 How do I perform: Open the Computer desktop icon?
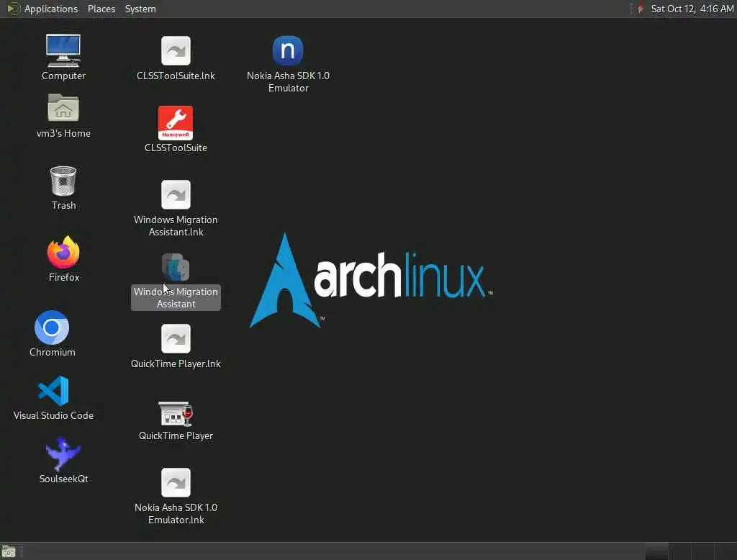point(63,50)
